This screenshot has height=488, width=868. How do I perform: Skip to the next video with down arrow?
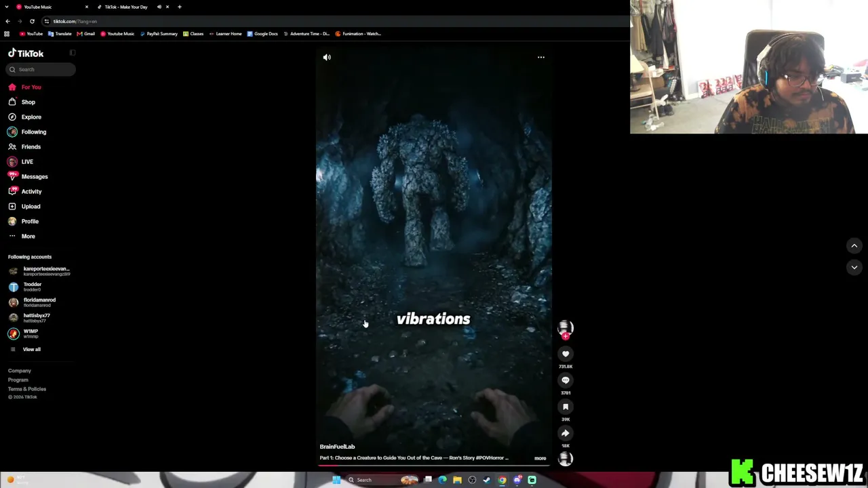click(854, 268)
